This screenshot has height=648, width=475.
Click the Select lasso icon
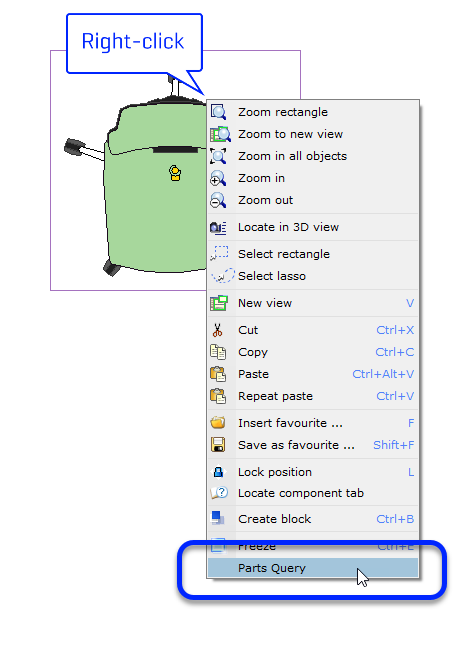222,276
